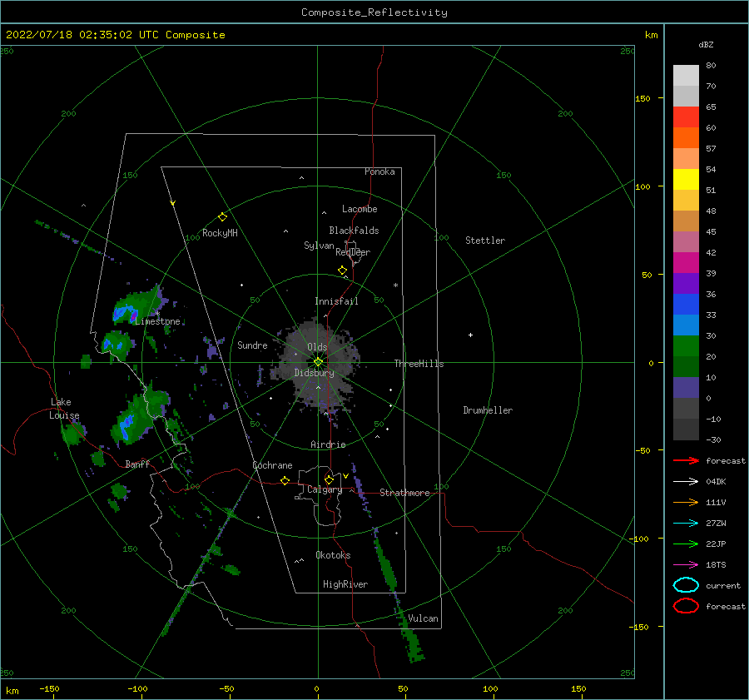Image resolution: width=749 pixels, height=700 pixels.
Task: Click the Calgary city label
Action: (x=325, y=489)
